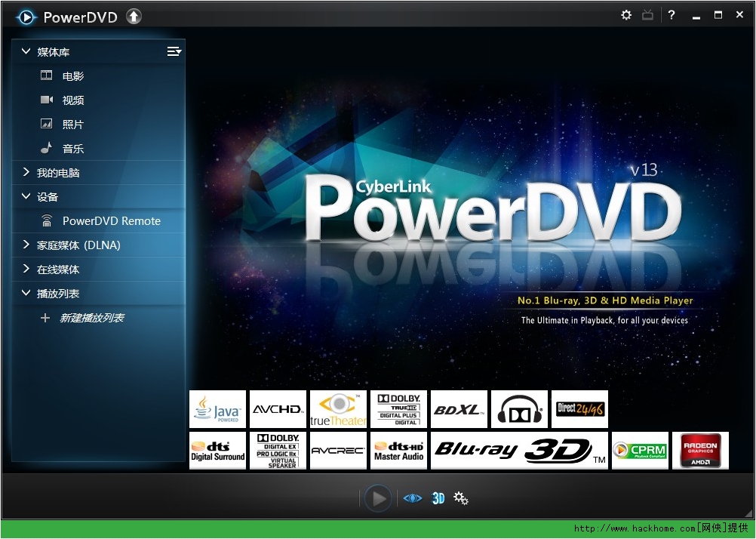
Task: Expand the 家庭媒体 (DLNA) section
Action: (26, 245)
